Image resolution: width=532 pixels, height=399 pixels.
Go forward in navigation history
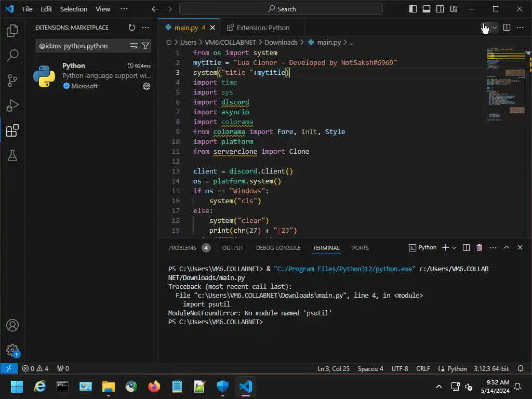(x=169, y=9)
